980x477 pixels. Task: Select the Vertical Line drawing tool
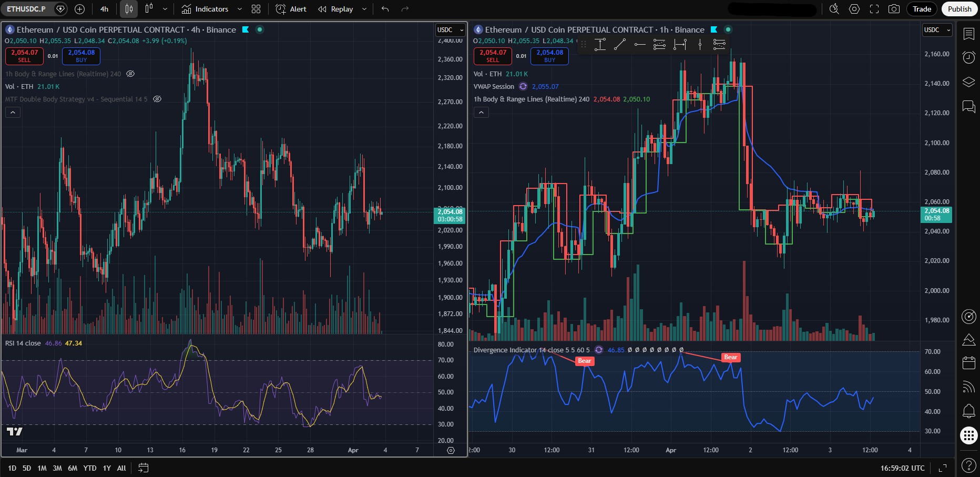click(x=700, y=44)
